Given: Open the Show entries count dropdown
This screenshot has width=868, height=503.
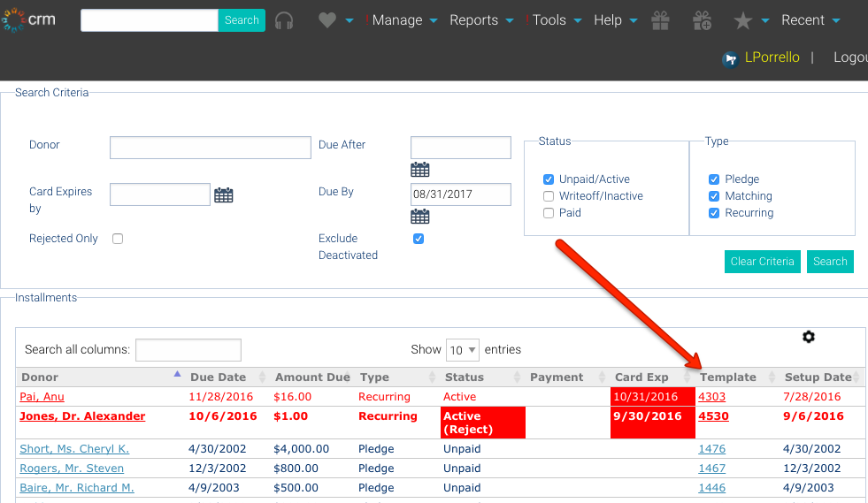Looking at the screenshot, I should [x=462, y=349].
